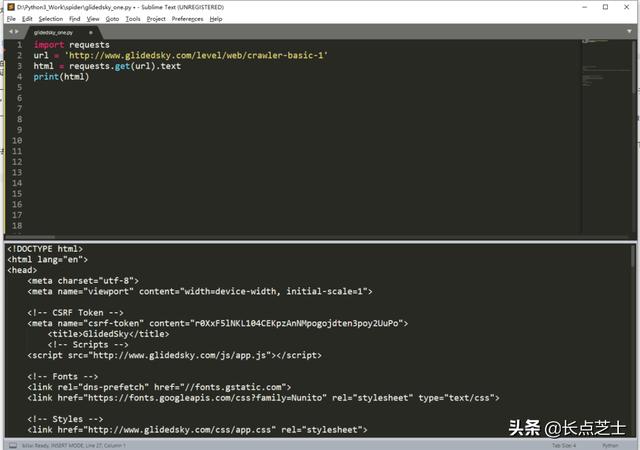Click the status text 'INSERT MODE, Line 27, Column 1'
640x450 pixels.
pyautogui.click(x=87, y=446)
